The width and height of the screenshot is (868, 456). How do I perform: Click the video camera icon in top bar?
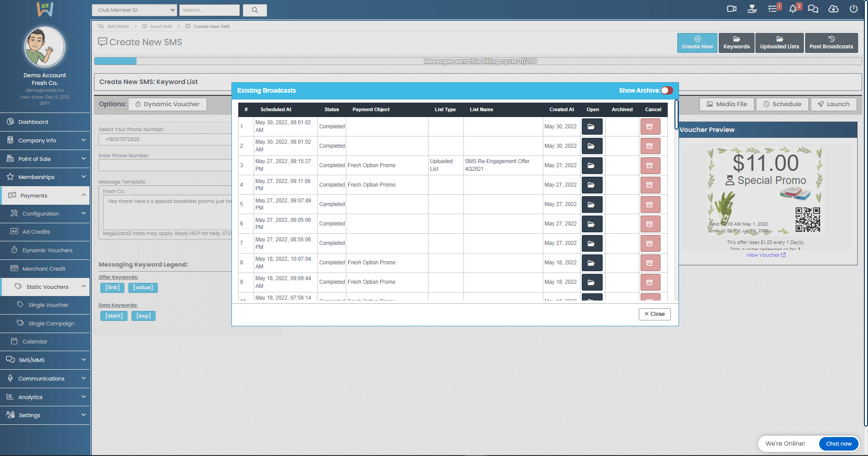731,9
